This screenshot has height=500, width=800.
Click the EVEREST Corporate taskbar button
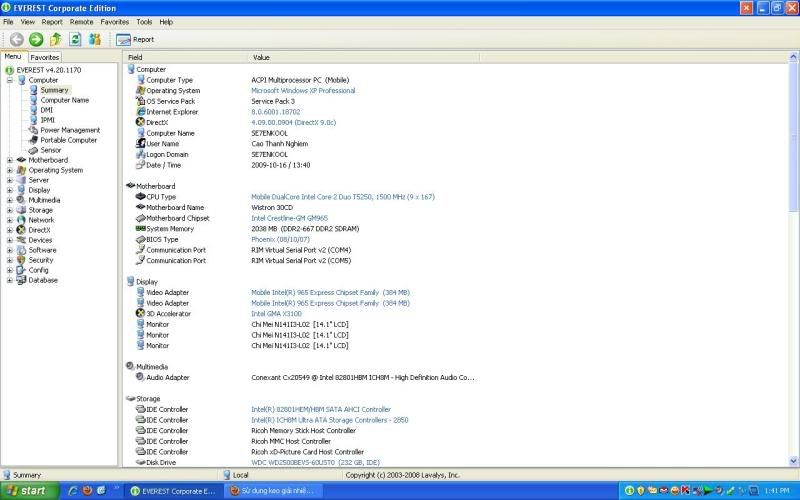pyautogui.click(x=173, y=491)
